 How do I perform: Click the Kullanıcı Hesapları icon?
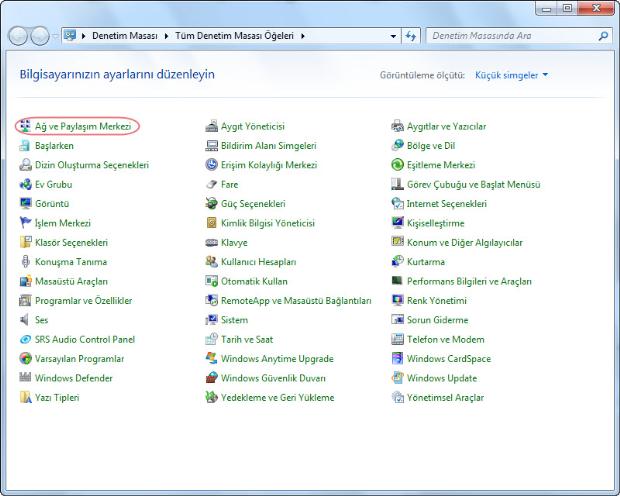212,262
